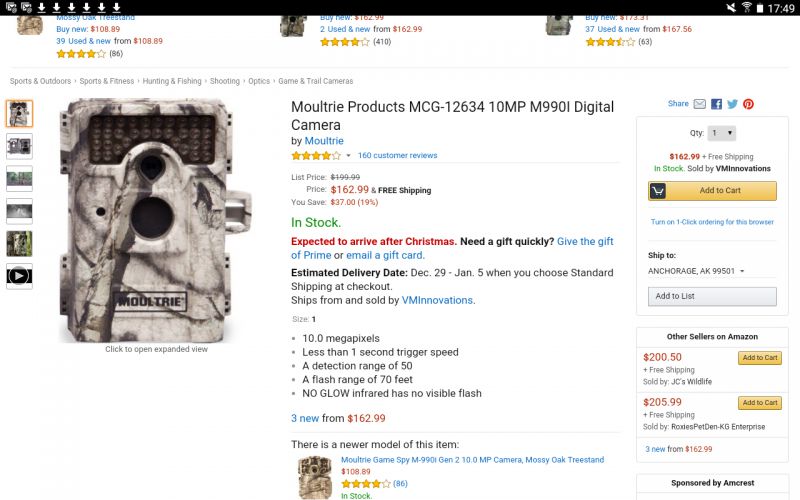Open the Qty quantity dropdown
The height and width of the screenshot is (500, 800).
pyautogui.click(x=722, y=133)
